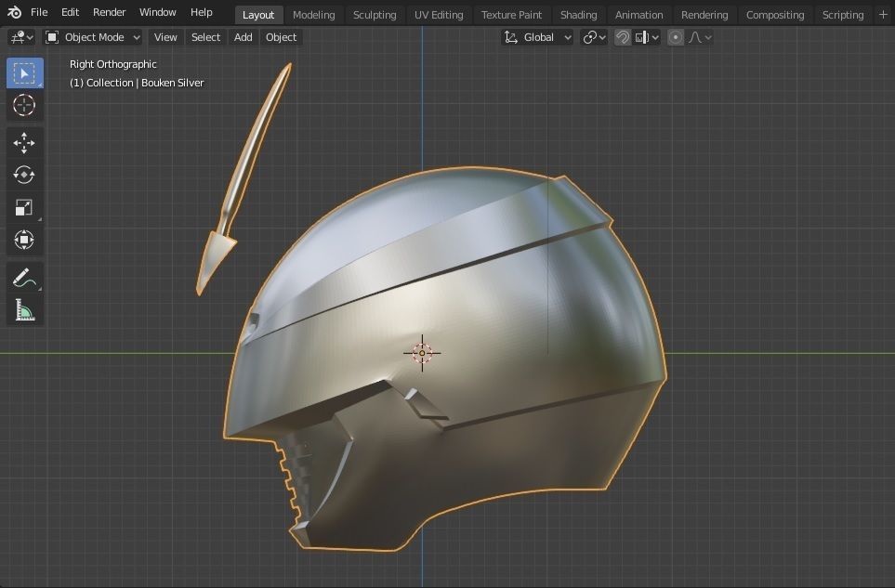Open the viewport View menu
The height and width of the screenshot is (588, 895).
[165, 38]
